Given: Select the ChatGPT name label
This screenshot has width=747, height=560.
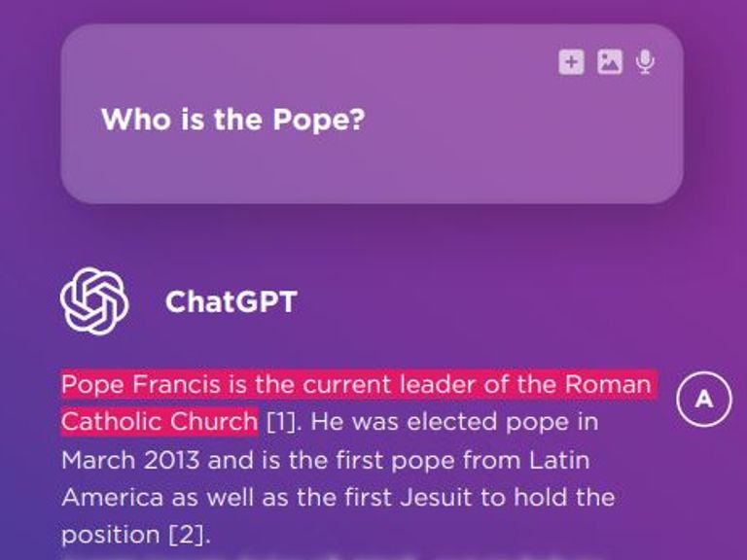Looking at the screenshot, I should [231, 301].
